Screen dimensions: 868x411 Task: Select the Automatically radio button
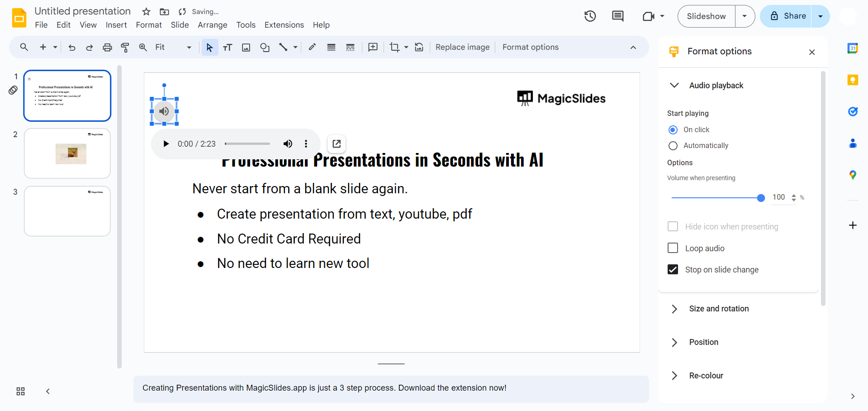pos(673,146)
